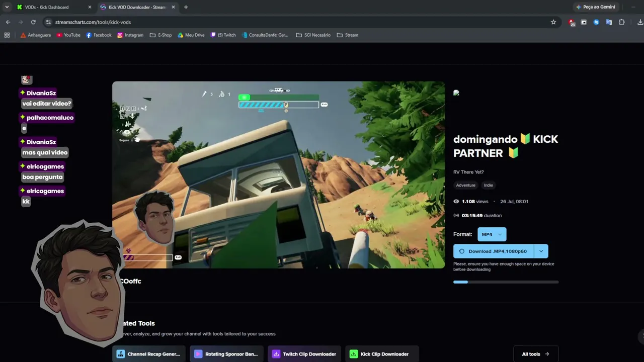Viewport: 644px width, 362px height.
Task: Open Twitch Clip Downloader tool
Action: (x=304, y=354)
